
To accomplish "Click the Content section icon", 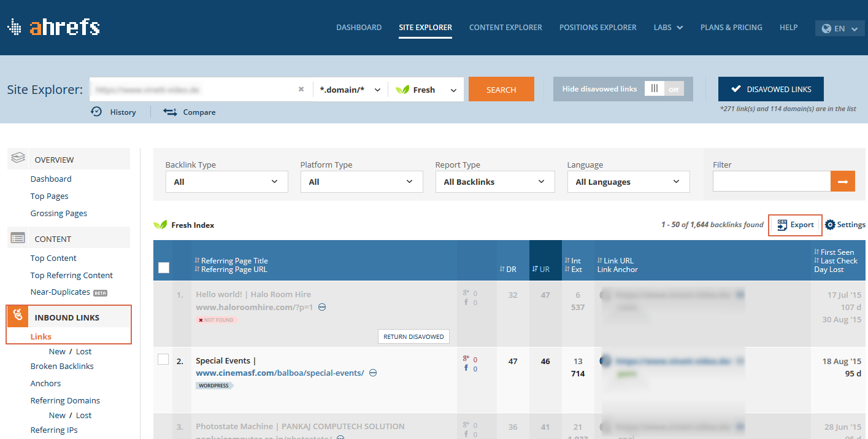I will [x=18, y=238].
